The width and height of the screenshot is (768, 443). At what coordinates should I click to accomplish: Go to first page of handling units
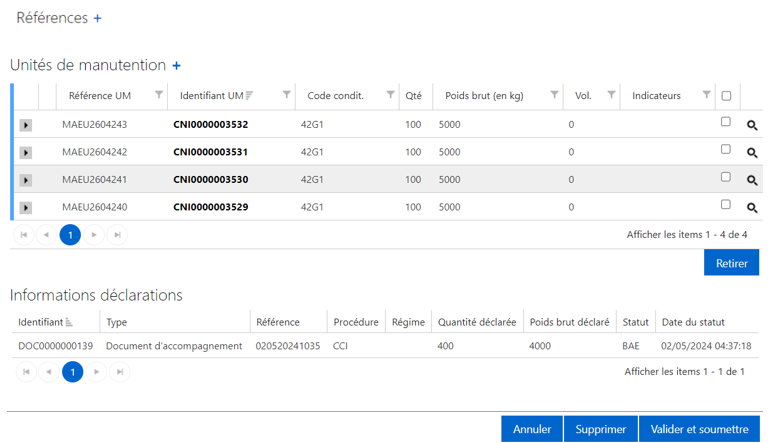click(24, 235)
